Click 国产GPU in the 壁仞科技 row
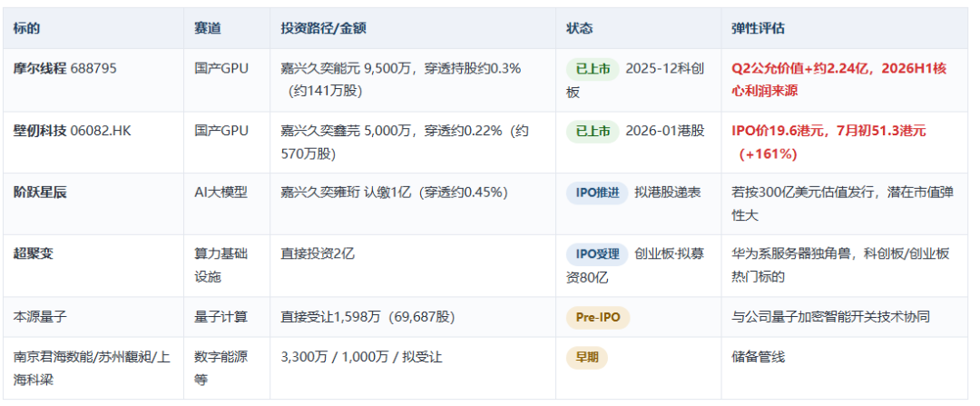 221,131
